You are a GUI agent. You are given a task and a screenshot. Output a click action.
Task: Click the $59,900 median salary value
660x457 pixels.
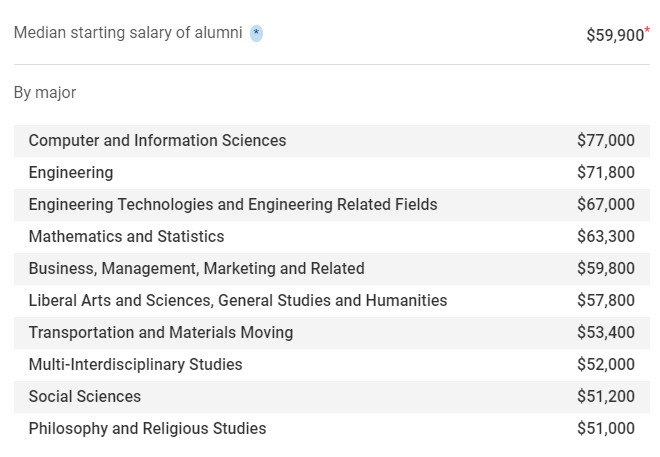615,35
